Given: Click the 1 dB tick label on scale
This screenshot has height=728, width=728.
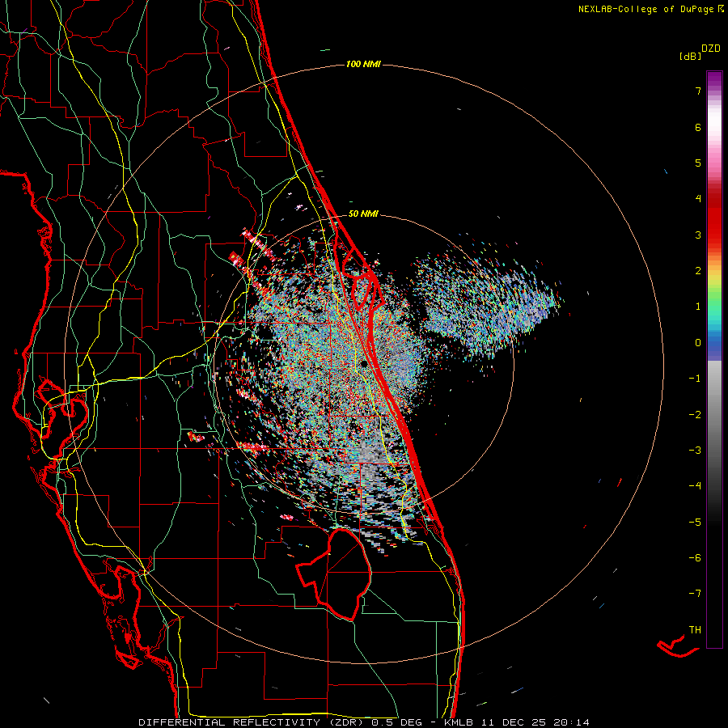Looking at the screenshot, I should [698, 307].
